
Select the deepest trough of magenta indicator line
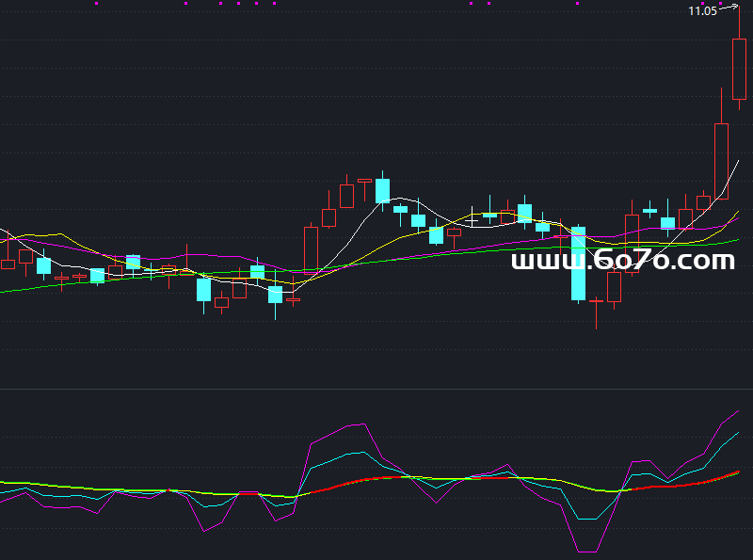tap(586, 552)
